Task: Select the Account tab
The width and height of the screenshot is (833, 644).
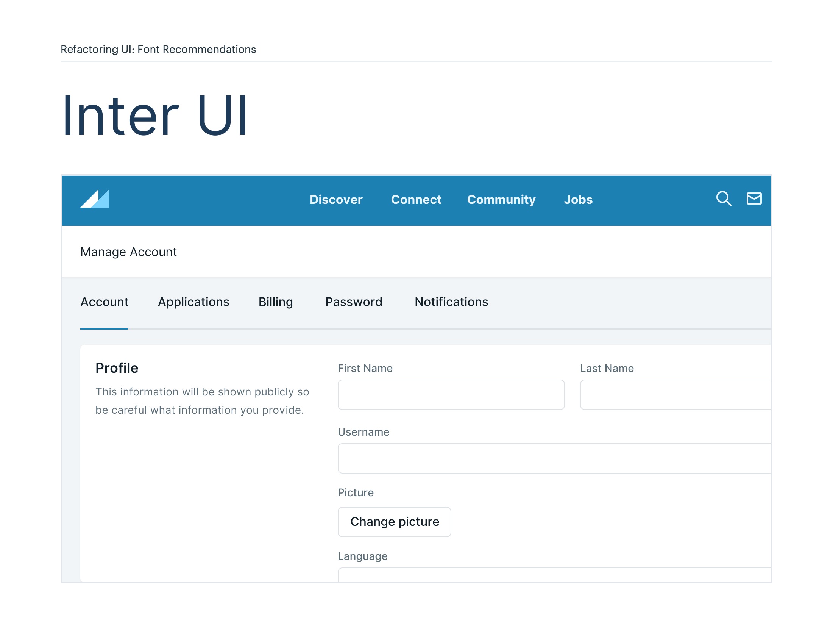Action: point(104,302)
